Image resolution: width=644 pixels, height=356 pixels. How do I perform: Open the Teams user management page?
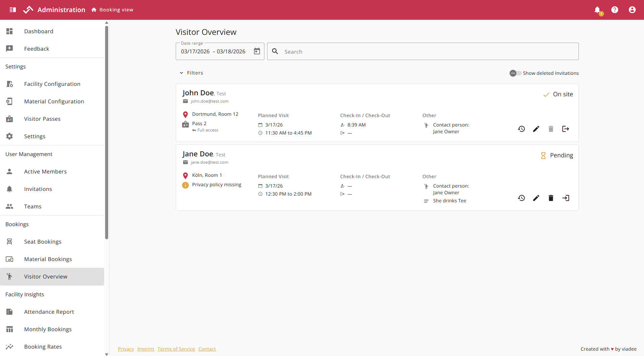33,206
